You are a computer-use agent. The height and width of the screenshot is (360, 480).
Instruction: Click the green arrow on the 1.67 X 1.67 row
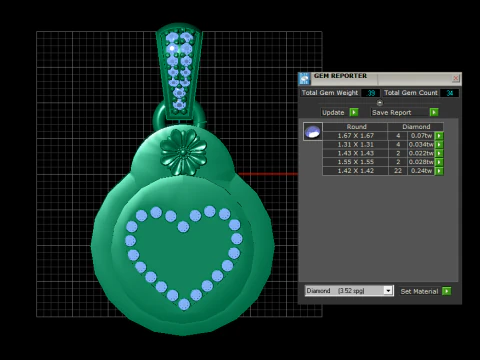[439, 136]
